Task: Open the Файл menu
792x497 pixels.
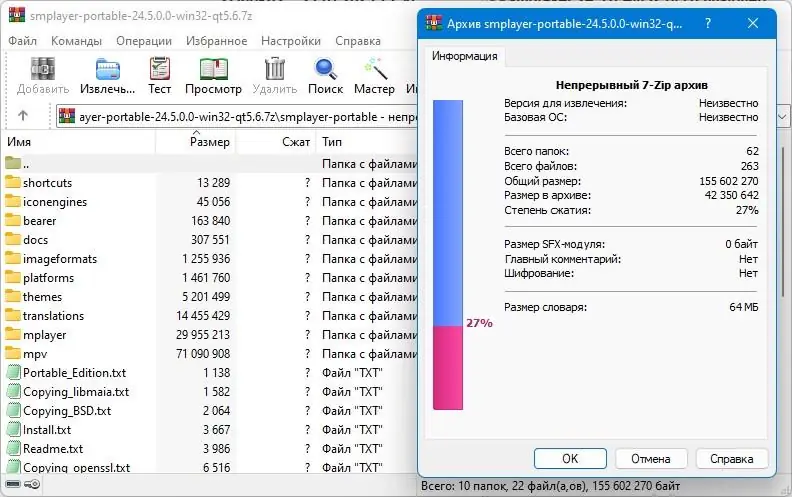Action: (22, 41)
